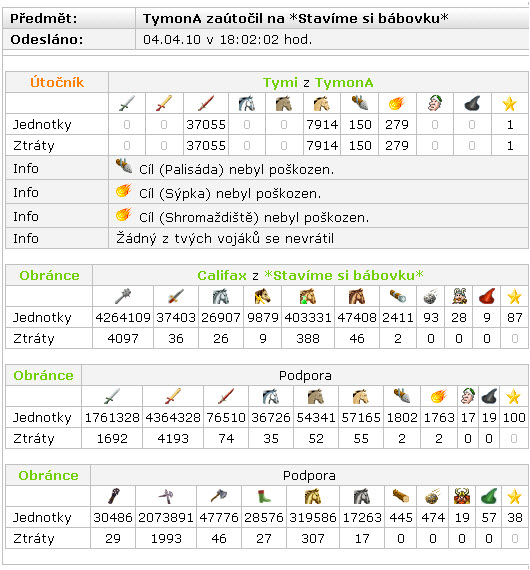
Task: Open village link *Stavíme si bábovku*
Action: click(344, 276)
